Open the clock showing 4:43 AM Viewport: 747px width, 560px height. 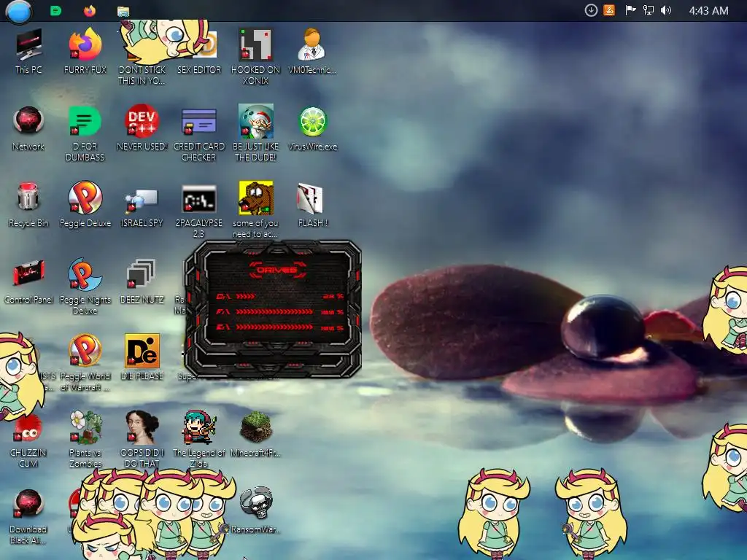pos(708,10)
